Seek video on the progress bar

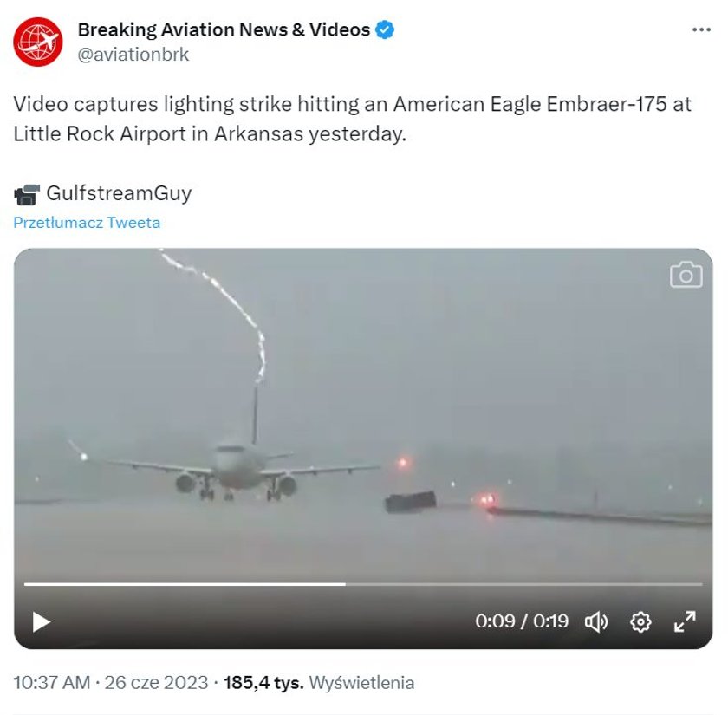point(363,584)
